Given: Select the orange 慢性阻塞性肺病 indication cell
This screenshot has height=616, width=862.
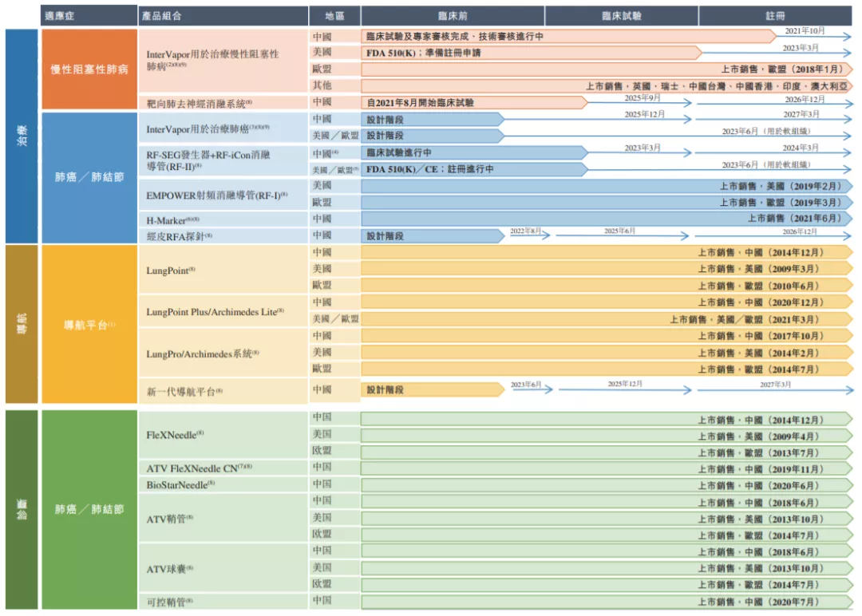Looking at the screenshot, I should pos(89,69).
